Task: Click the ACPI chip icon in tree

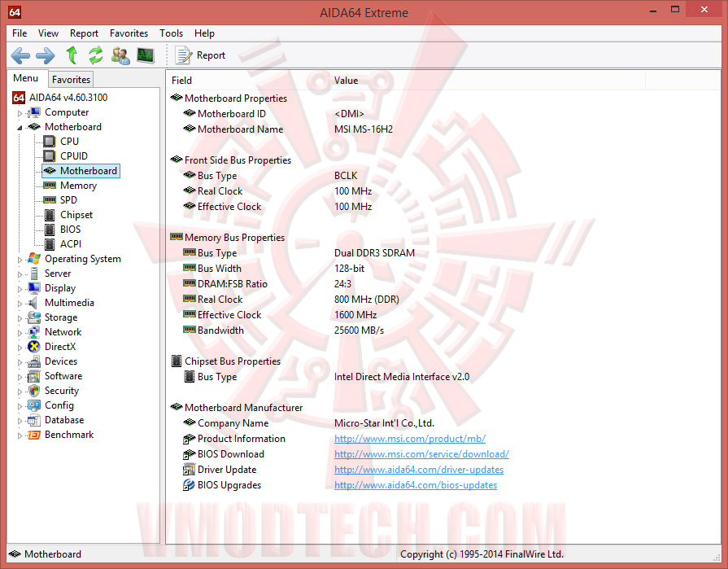Action: [x=50, y=244]
